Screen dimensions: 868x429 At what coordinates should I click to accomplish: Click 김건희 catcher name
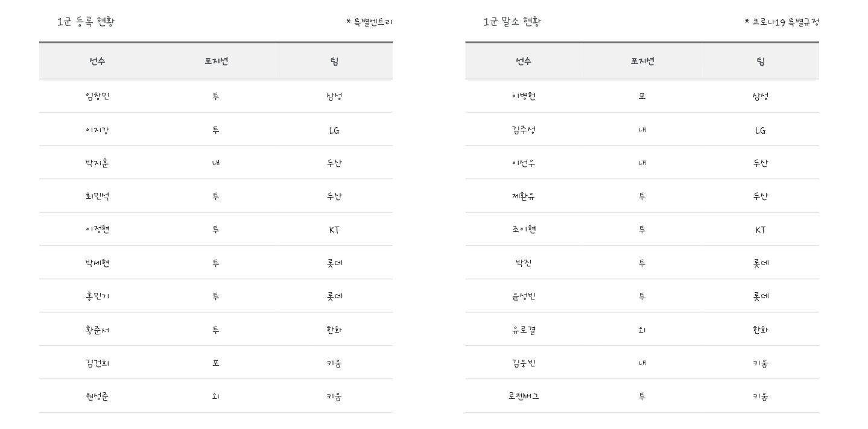(97, 363)
